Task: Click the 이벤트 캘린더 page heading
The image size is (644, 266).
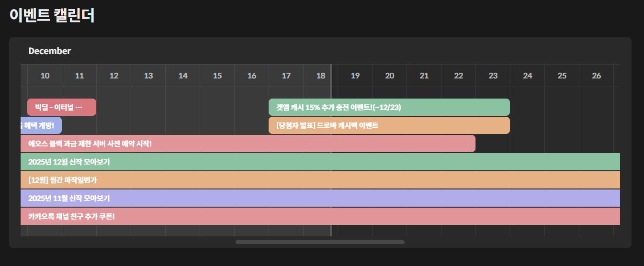Action: click(52, 15)
